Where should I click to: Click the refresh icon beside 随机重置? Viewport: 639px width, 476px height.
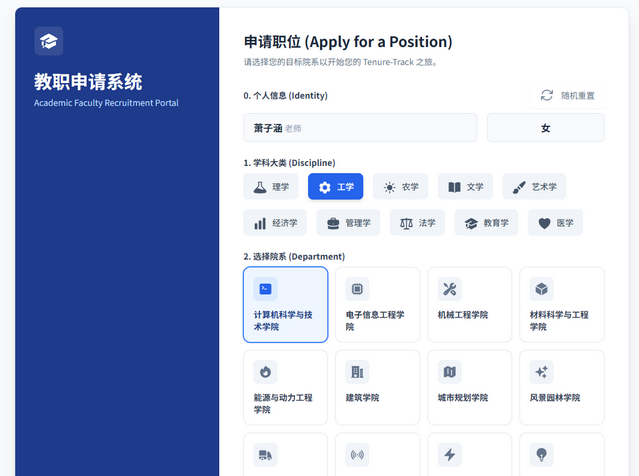[546, 95]
